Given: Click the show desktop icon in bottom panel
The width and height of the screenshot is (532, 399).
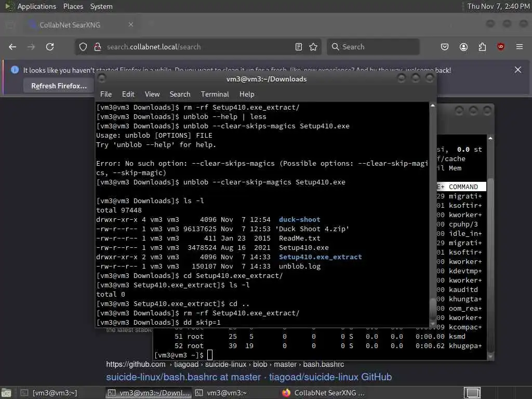Looking at the screenshot, I should point(6,393).
